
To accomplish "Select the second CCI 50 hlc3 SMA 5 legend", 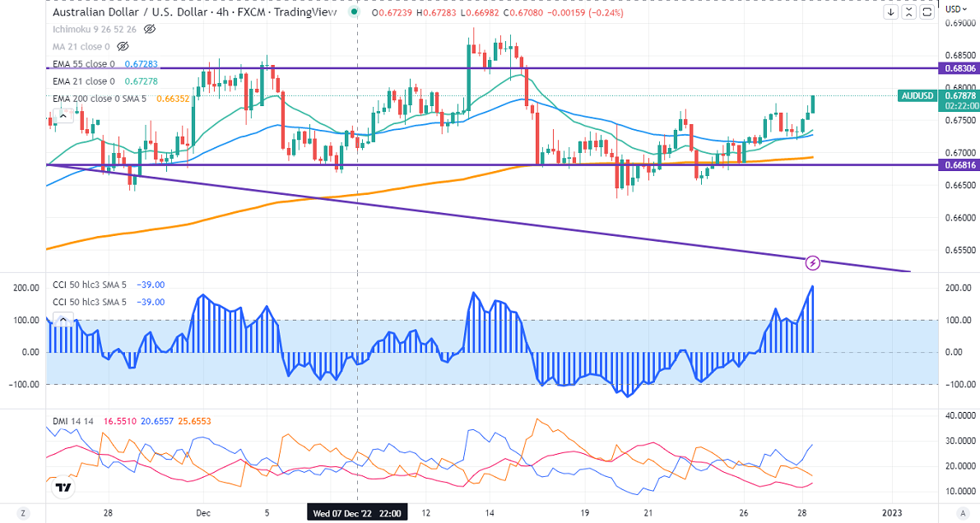I will [90, 302].
